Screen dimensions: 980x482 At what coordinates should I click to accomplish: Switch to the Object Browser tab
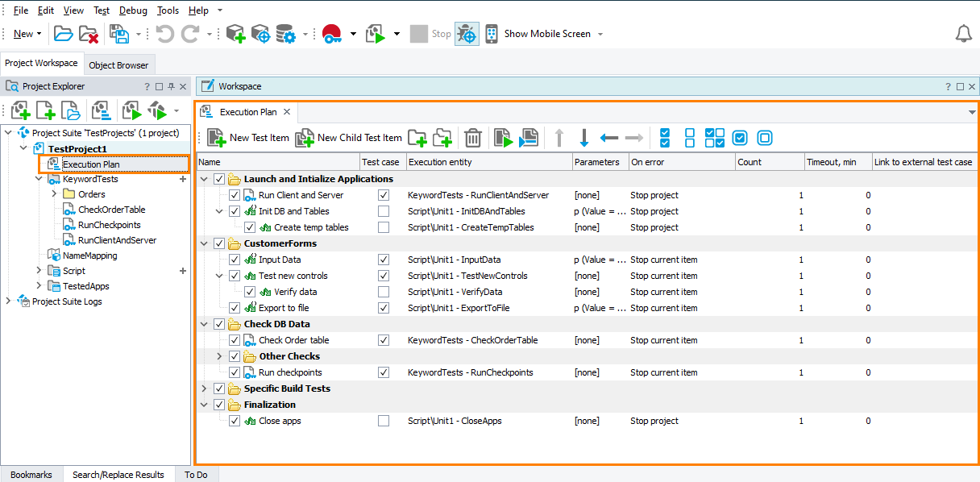click(119, 64)
